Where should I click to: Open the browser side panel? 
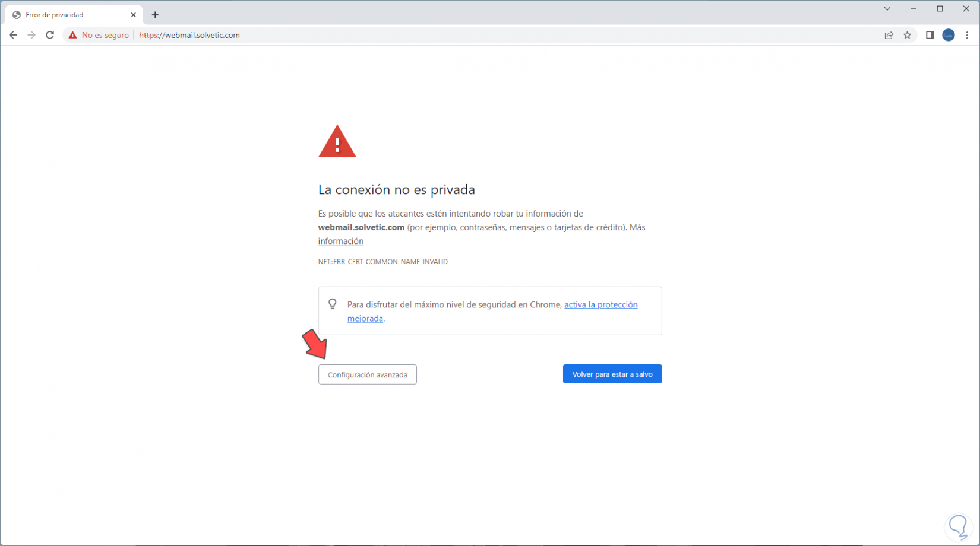point(930,35)
